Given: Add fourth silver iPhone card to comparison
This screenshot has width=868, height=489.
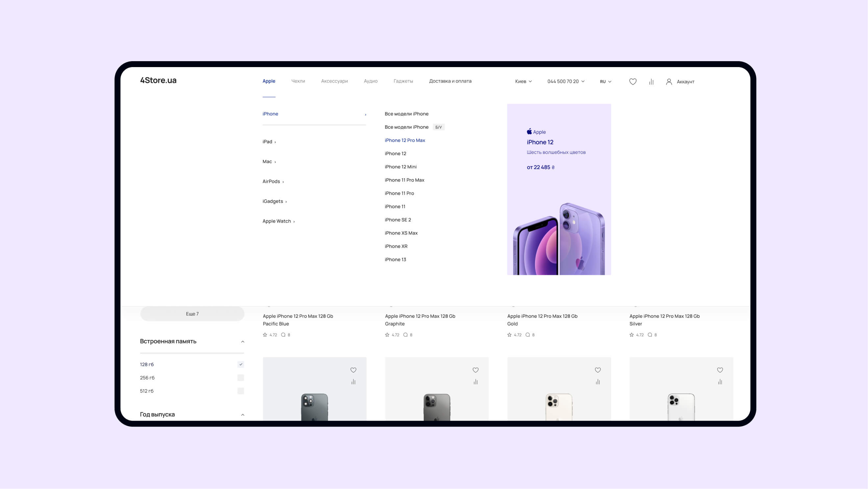Looking at the screenshot, I should 720,382.
